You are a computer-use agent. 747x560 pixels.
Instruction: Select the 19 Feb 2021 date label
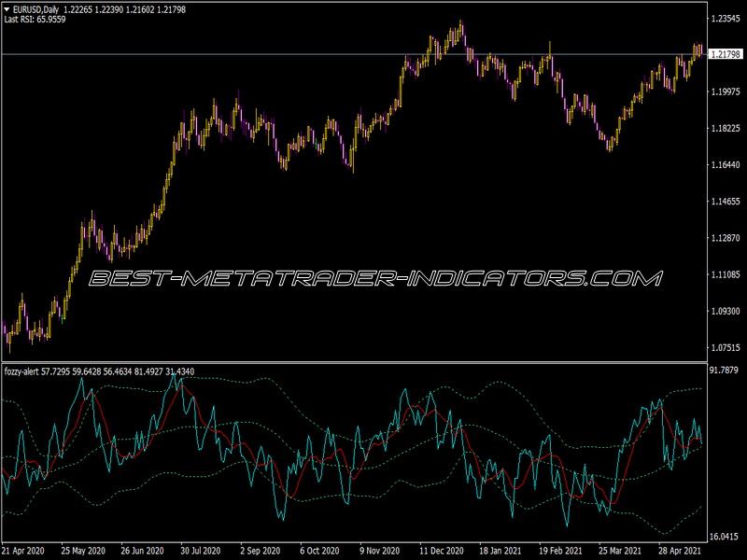point(560,551)
